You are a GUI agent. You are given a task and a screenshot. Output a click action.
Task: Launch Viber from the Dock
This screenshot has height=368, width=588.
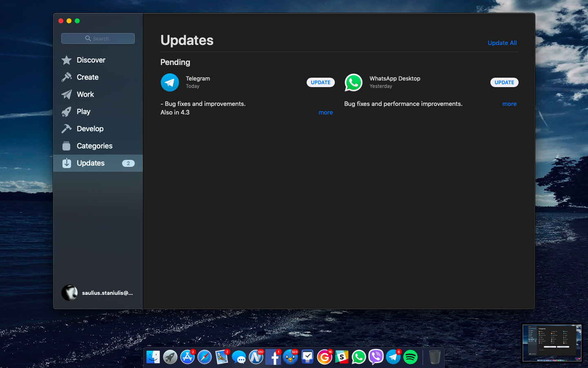pyautogui.click(x=376, y=357)
